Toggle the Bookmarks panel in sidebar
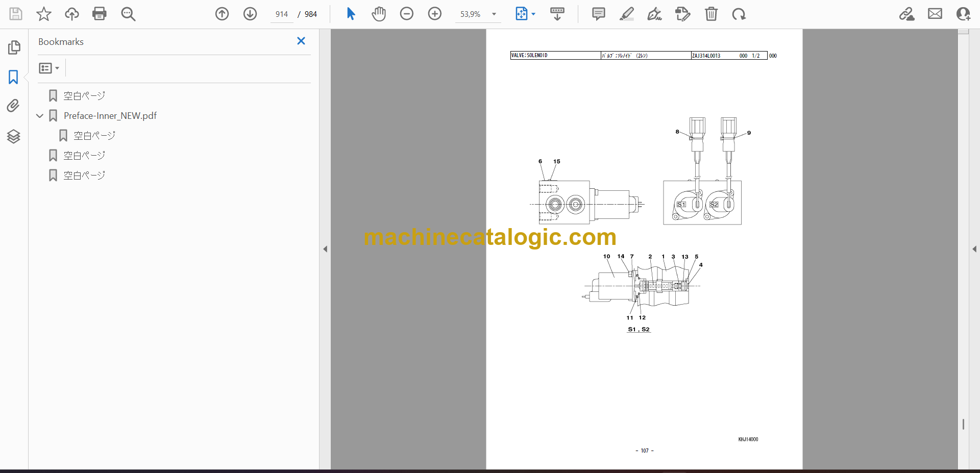This screenshot has height=473, width=980. click(x=14, y=77)
